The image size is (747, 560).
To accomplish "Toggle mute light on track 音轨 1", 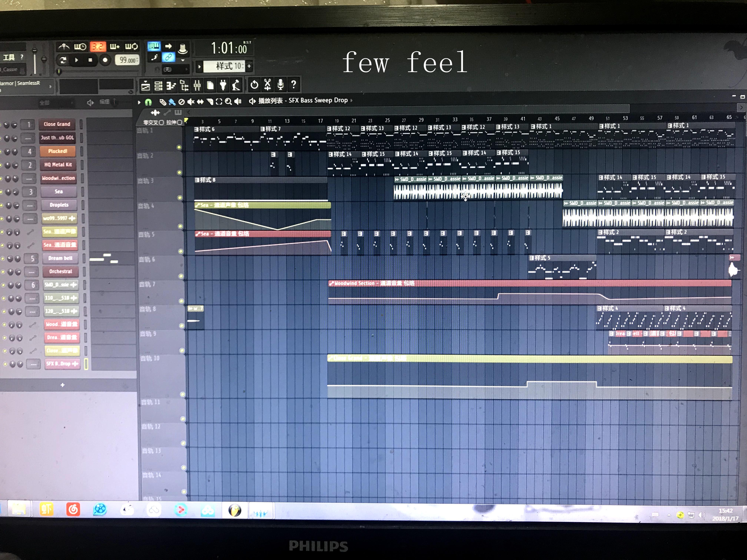I will (179, 148).
